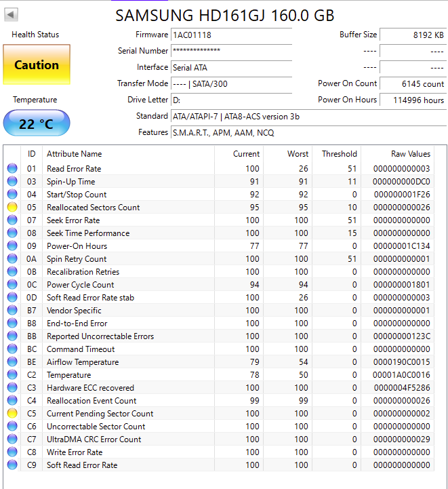Click the Worst column header

click(x=288, y=154)
